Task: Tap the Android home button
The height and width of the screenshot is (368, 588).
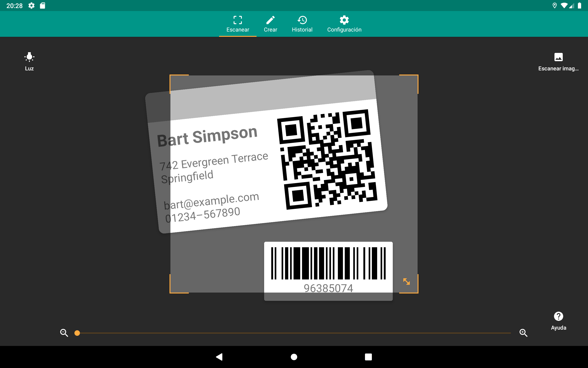Action: [x=294, y=357]
